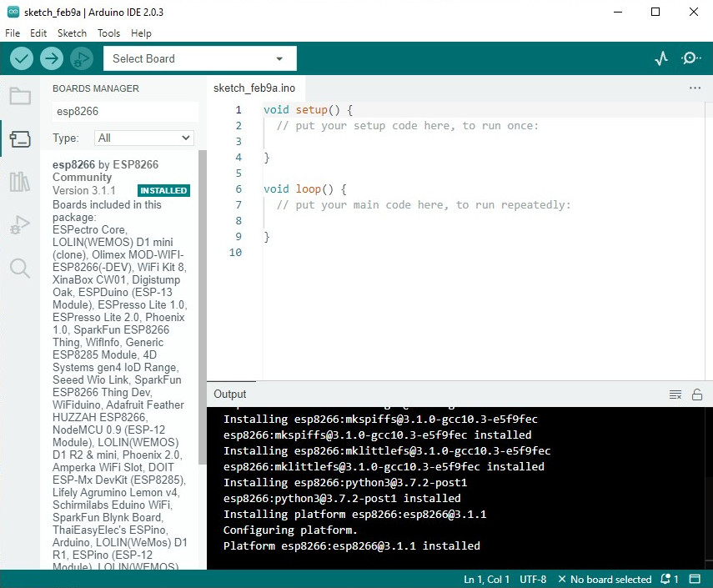Open the Search magnifier in sidebar
713x588 pixels.
point(20,268)
